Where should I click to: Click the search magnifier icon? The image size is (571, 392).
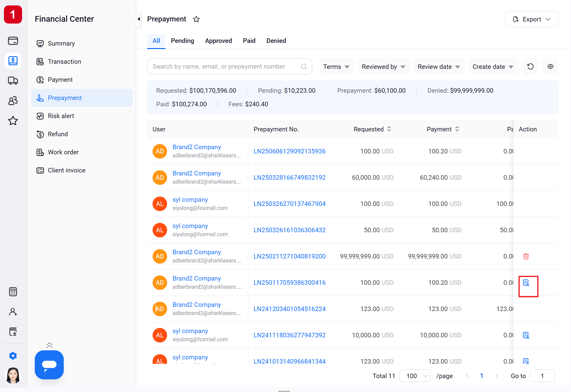304,66
